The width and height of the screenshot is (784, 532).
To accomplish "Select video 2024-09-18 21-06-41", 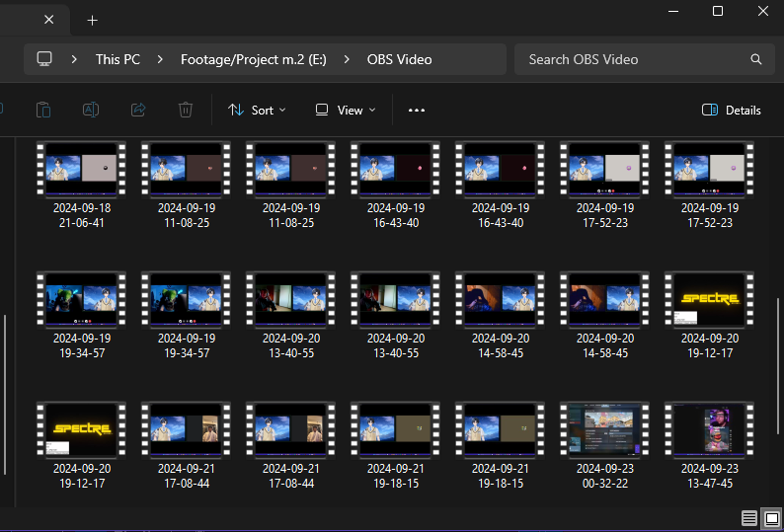I will [x=82, y=186].
